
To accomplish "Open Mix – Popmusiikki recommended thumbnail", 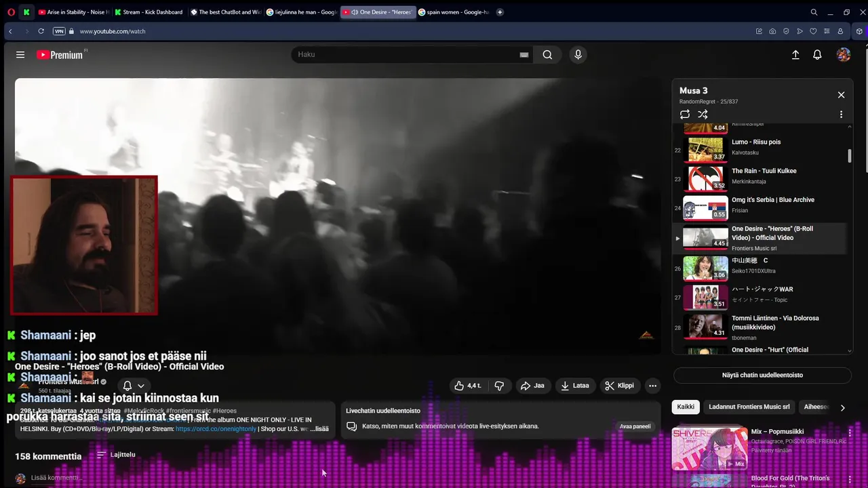I will pos(709,448).
